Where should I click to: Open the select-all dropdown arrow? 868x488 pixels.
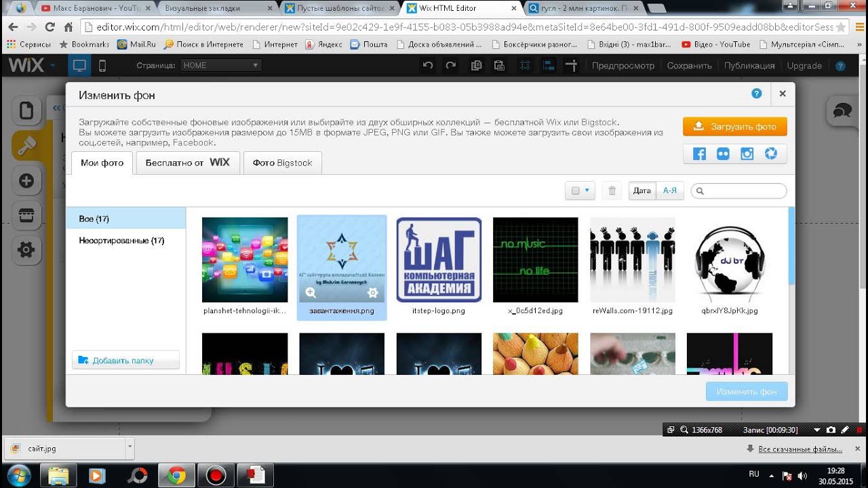(587, 191)
